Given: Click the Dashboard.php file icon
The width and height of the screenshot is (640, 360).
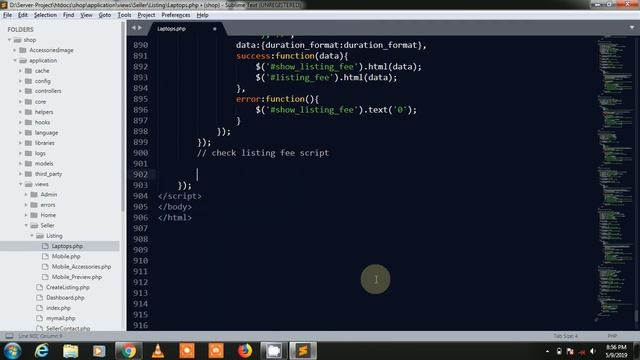Looking at the screenshot, I should 40,298.
